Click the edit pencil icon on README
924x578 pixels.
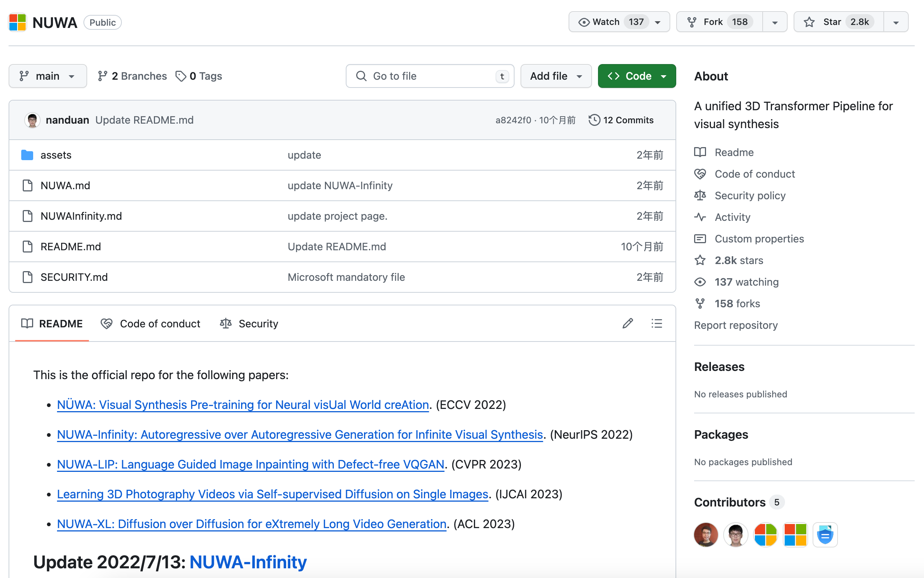pyautogui.click(x=627, y=324)
